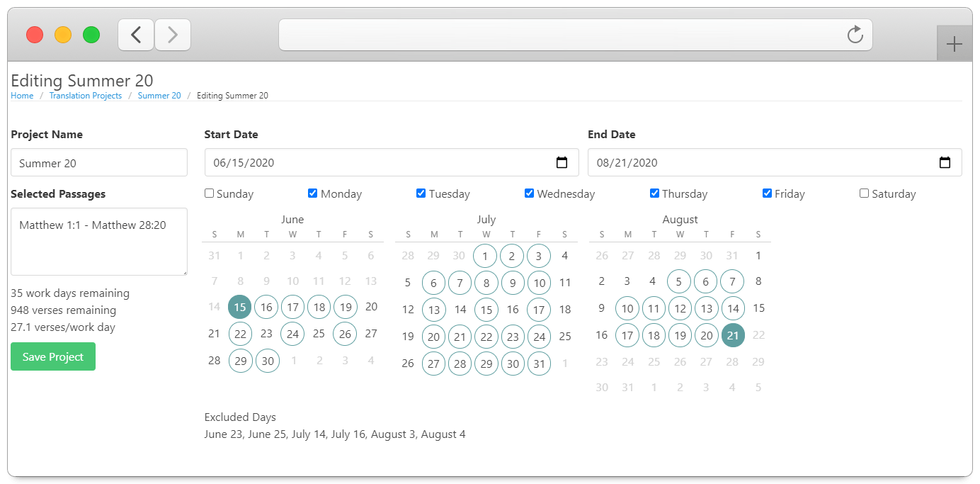The width and height of the screenshot is (980, 484).
Task: Select June 15 start day on calendar
Action: coord(240,307)
